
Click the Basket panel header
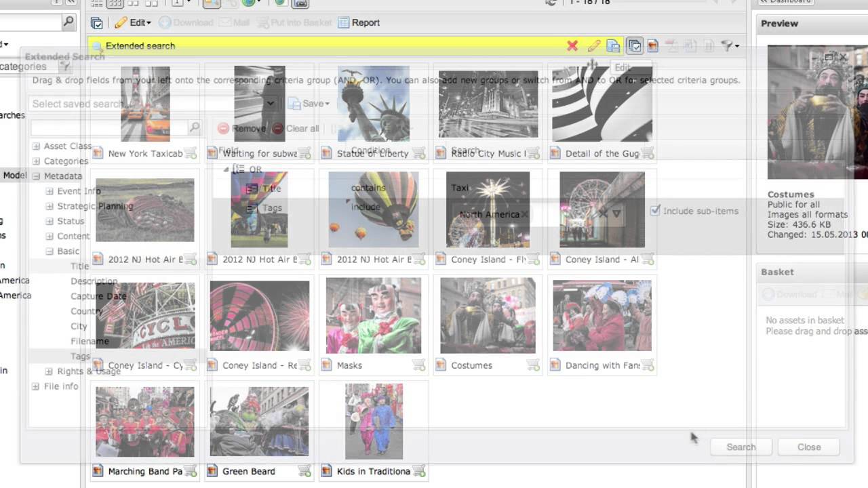click(x=812, y=272)
